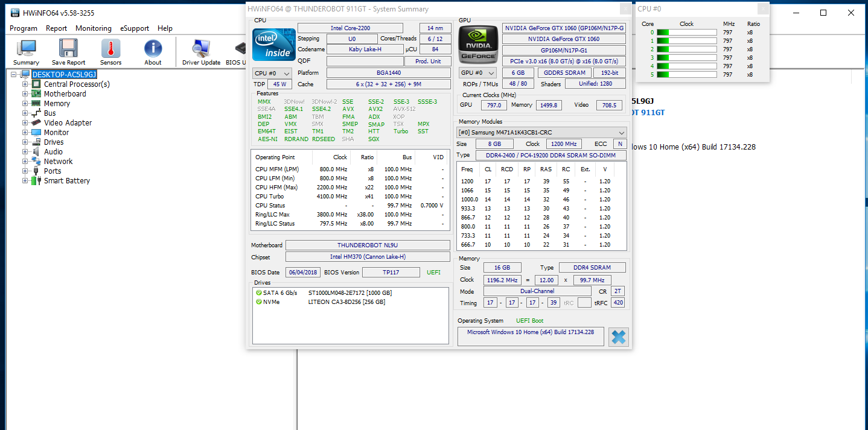This screenshot has width=868, height=430.
Task: Expand the Video Adapter node
Action: point(25,122)
